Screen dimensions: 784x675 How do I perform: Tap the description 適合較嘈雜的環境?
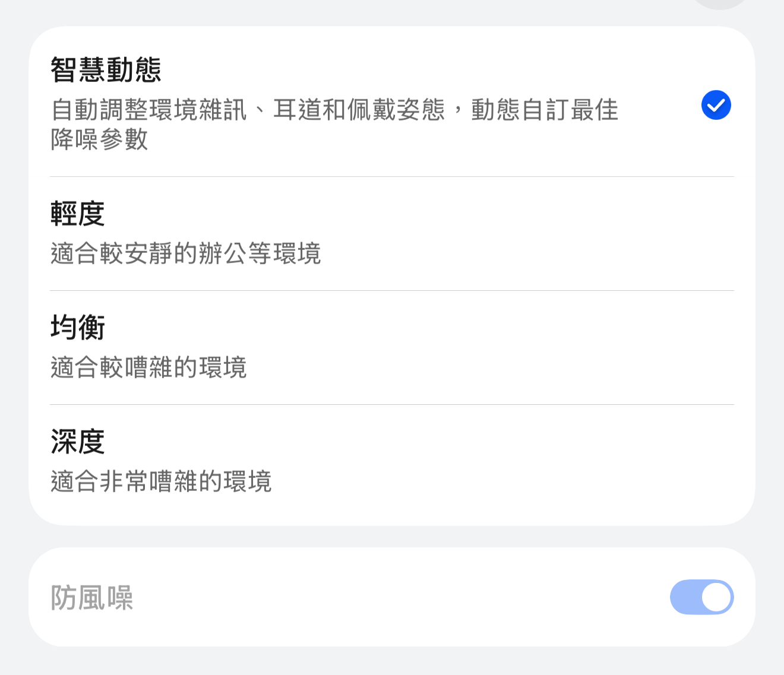148,367
